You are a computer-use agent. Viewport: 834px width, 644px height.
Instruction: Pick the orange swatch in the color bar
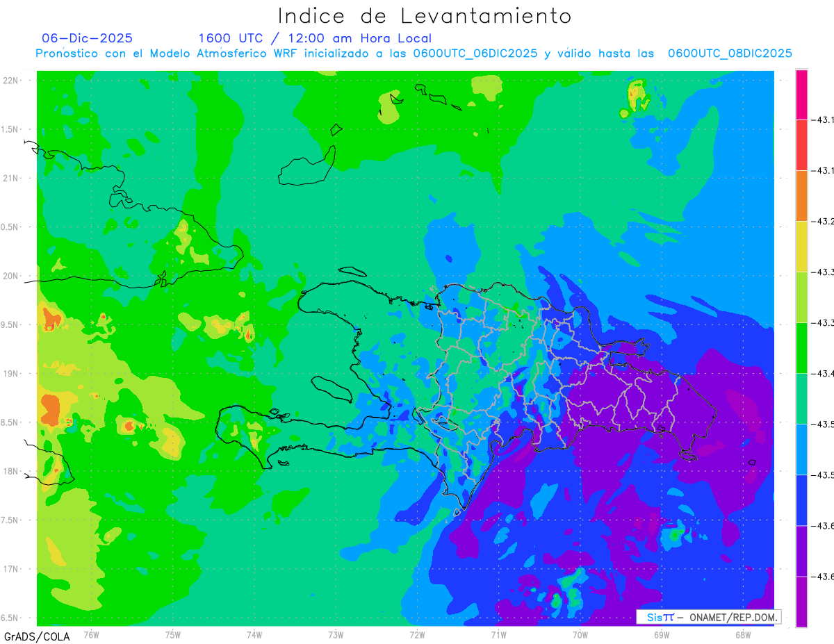click(x=801, y=196)
